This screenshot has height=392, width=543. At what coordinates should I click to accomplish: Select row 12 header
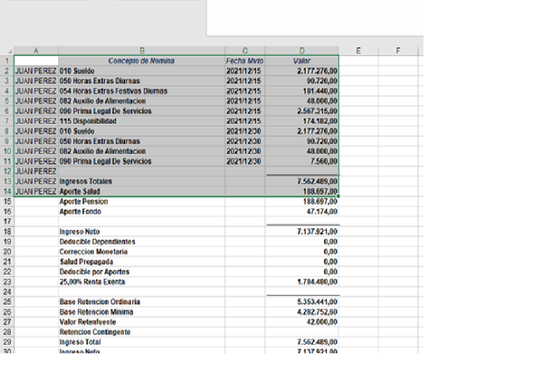pyautogui.click(x=7, y=171)
